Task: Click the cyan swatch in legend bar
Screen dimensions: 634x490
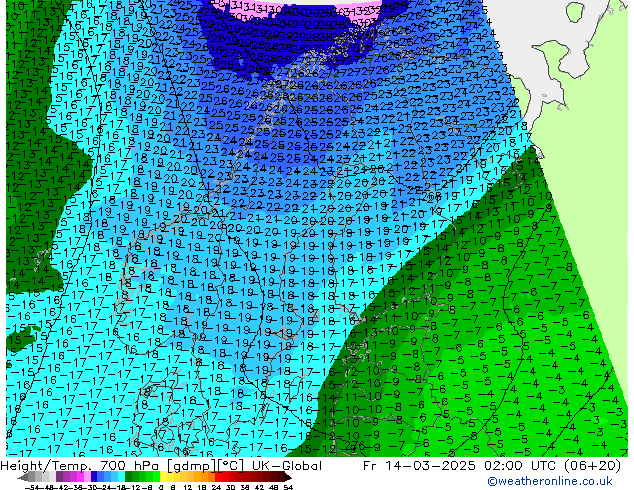Action: pos(122,477)
